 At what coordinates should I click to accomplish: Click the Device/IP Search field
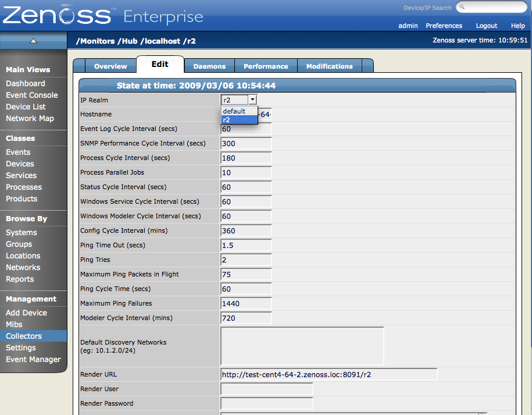pos(492,7)
